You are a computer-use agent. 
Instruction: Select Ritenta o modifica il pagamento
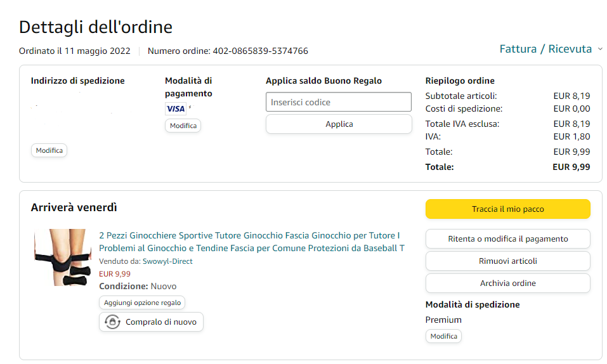click(x=507, y=239)
